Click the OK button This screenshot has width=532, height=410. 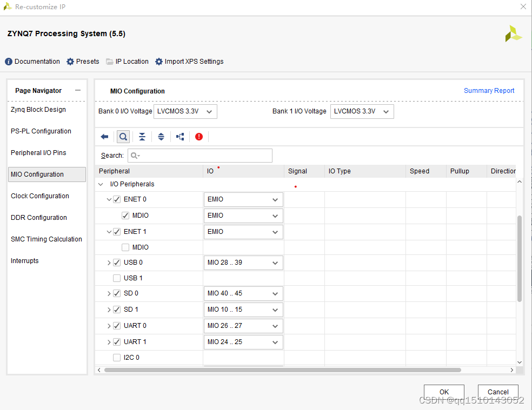pyautogui.click(x=444, y=392)
